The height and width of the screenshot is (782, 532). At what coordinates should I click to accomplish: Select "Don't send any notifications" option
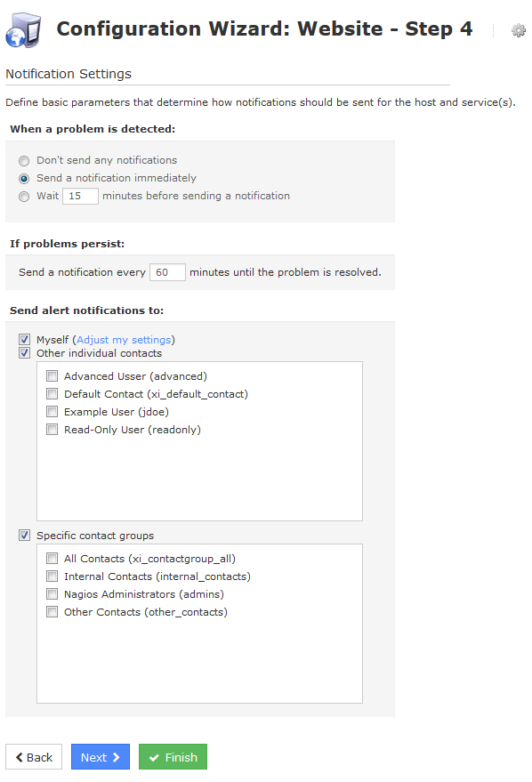pos(24,161)
